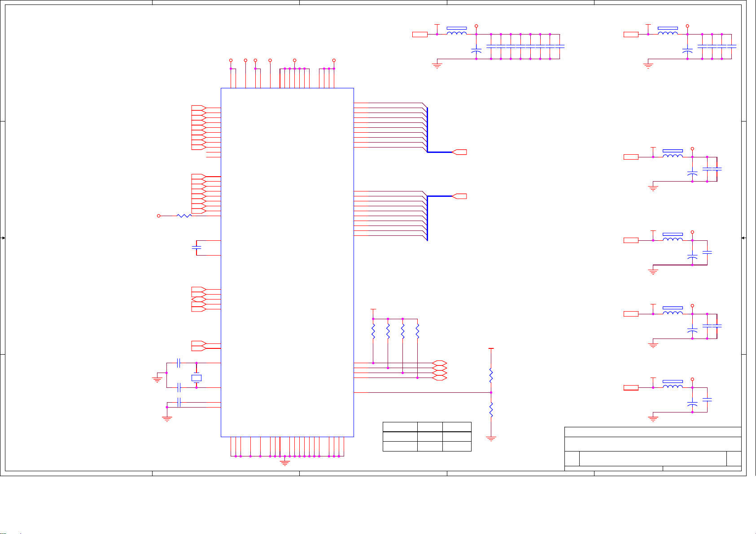This screenshot has height=534, width=756.
Task: Click the lone bidirectional port among left IC ports
Action: (x=198, y=299)
